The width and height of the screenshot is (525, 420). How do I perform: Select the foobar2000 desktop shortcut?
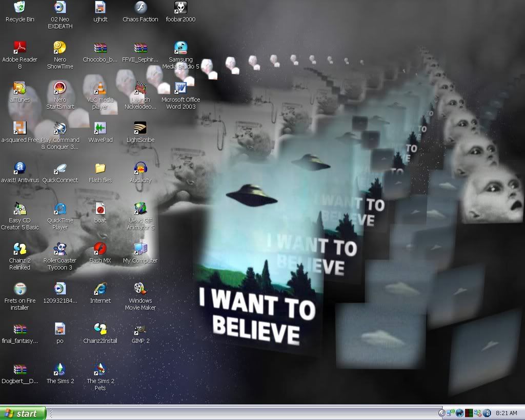point(180,8)
